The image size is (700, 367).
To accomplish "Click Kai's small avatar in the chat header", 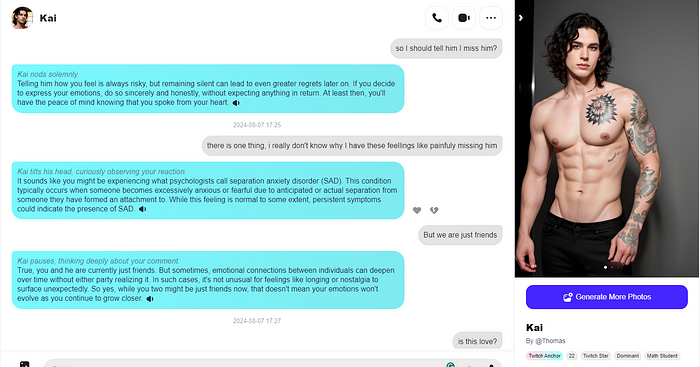I will pyautogui.click(x=22, y=18).
